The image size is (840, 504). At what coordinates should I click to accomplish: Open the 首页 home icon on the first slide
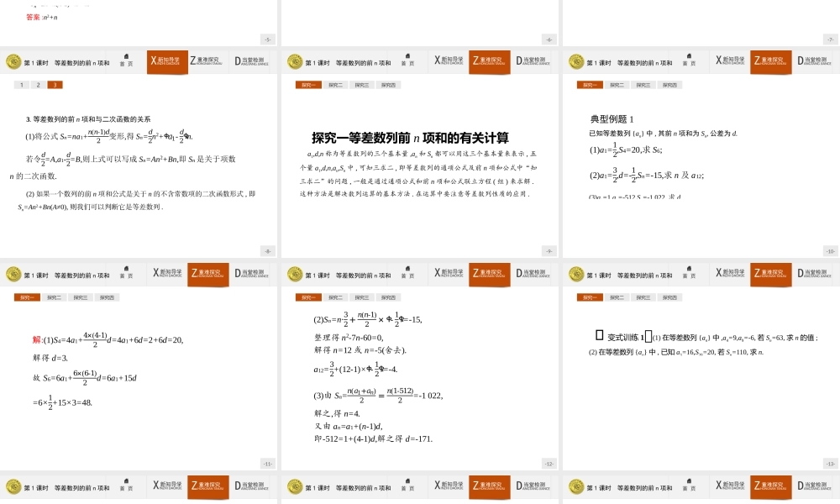click(x=124, y=61)
